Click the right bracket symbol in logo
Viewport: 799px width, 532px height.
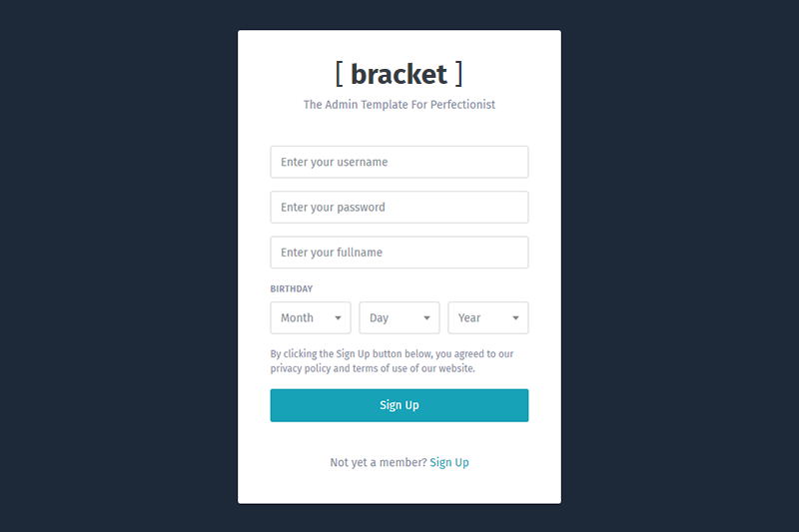point(458,73)
